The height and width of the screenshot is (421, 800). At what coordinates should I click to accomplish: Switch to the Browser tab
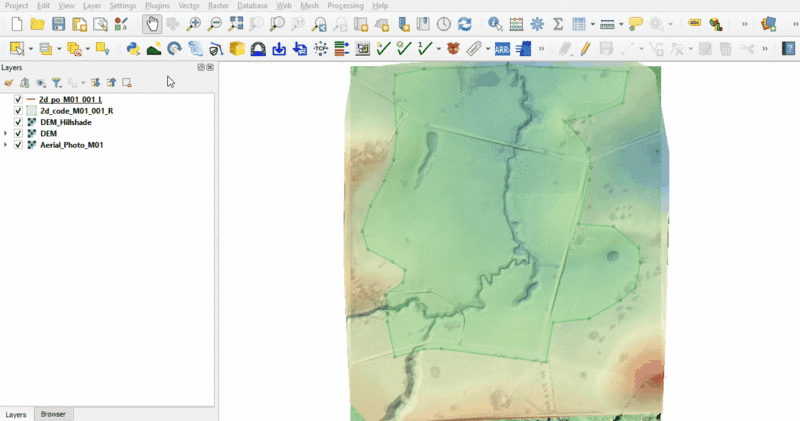pos(53,414)
